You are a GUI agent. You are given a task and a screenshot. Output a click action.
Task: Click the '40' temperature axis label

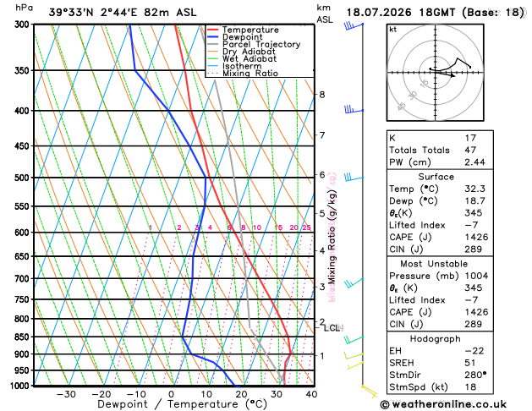[x=311, y=394]
